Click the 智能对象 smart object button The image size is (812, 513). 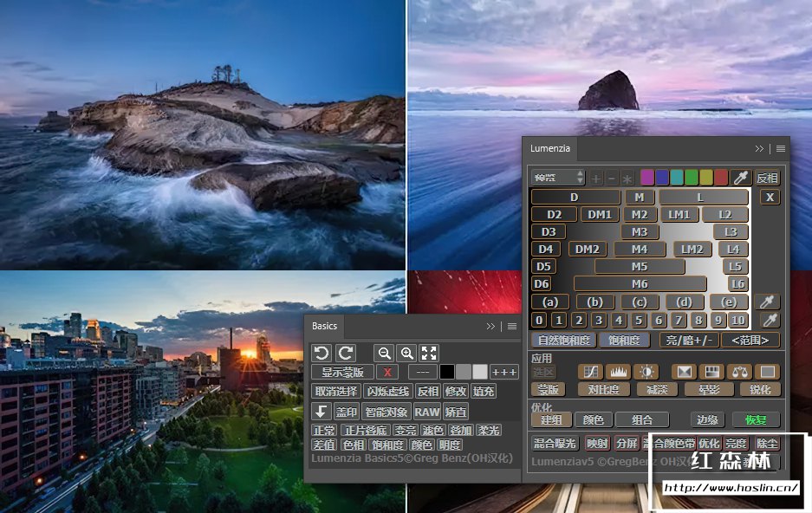coord(387,412)
